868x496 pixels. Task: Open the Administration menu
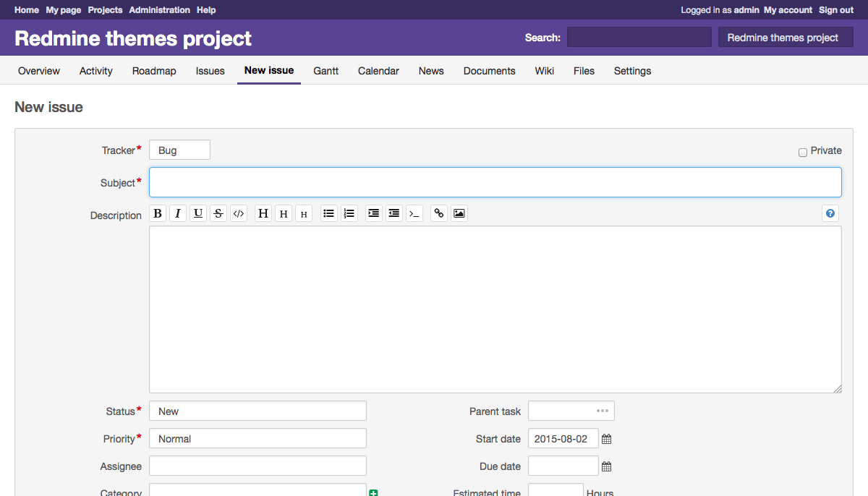(159, 9)
